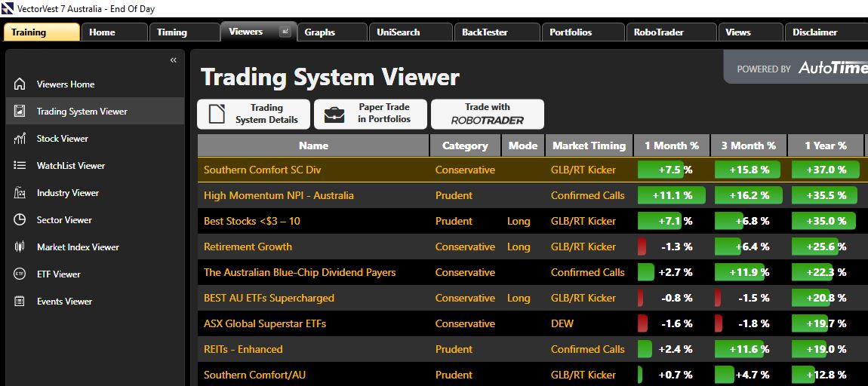Click the briefcase icon in Paper Trade
The width and height of the screenshot is (868, 386).
tap(334, 115)
